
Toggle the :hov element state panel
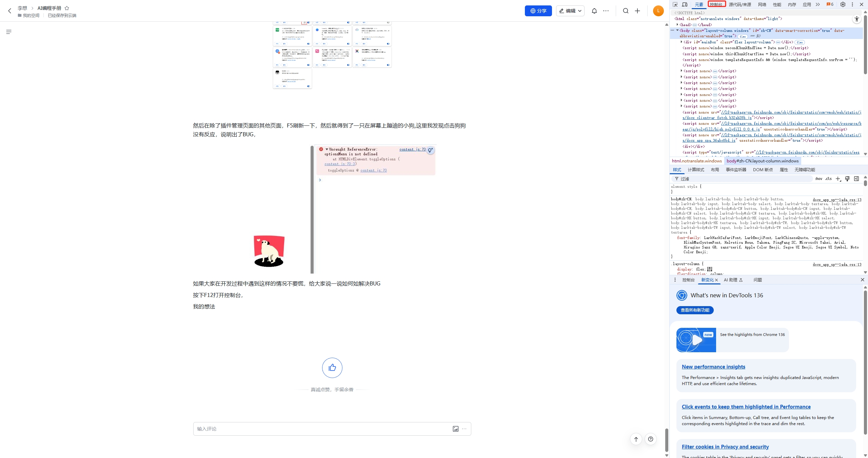point(818,179)
